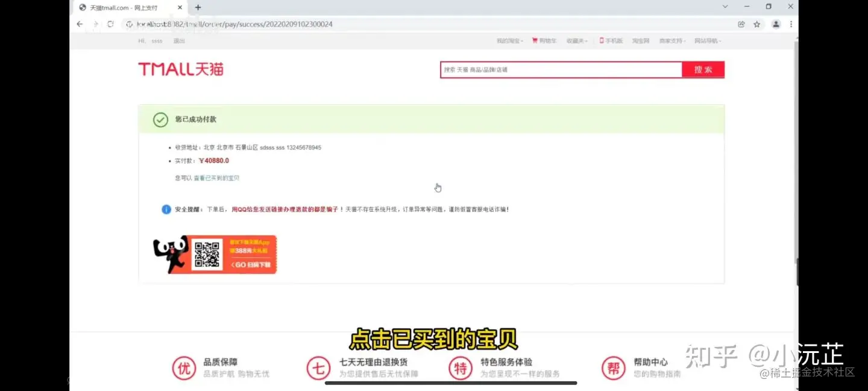Click GO 扫码下载 banner button

coord(251,265)
